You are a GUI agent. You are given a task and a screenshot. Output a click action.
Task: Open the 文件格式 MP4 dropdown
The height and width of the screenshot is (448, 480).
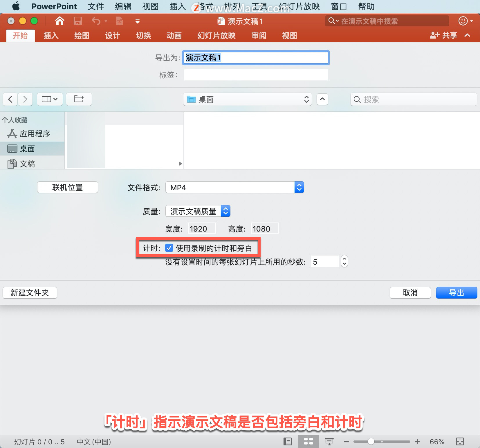coord(235,187)
